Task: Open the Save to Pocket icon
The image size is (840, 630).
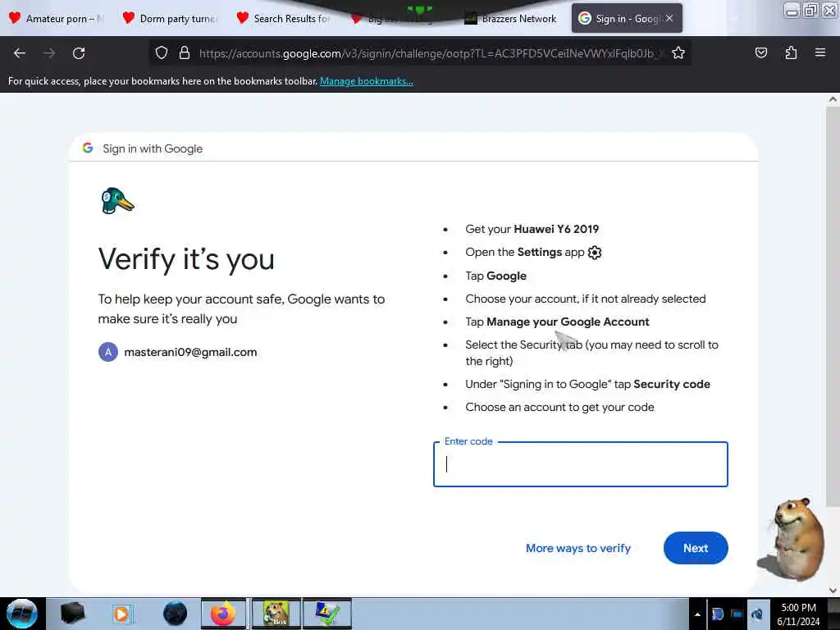Action: [x=760, y=53]
